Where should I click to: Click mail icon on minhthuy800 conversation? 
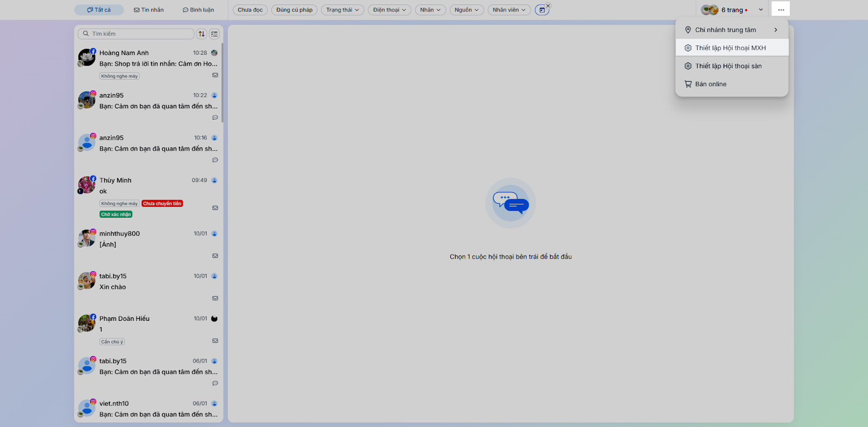point(215,256)
